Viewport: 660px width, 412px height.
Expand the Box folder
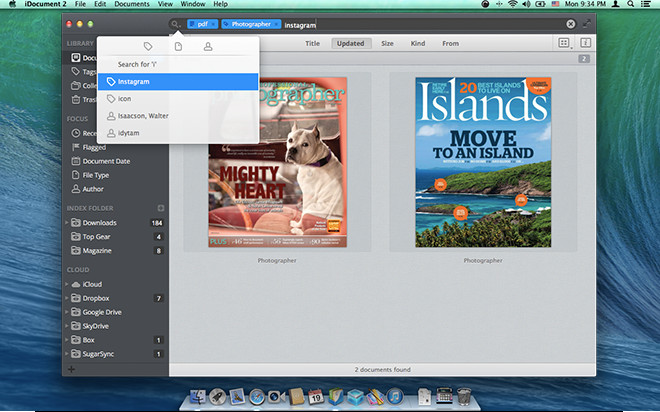tap(67, 340)
